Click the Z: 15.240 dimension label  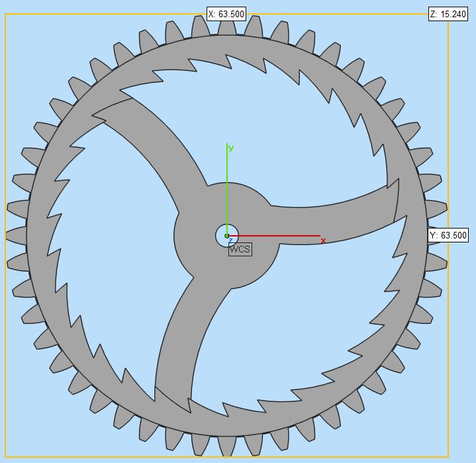tap(448, 14)
